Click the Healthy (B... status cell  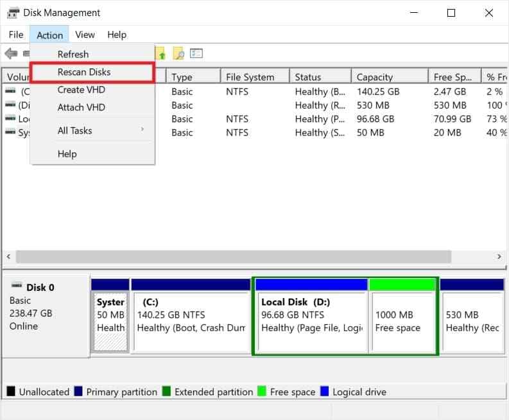point(320,92)
